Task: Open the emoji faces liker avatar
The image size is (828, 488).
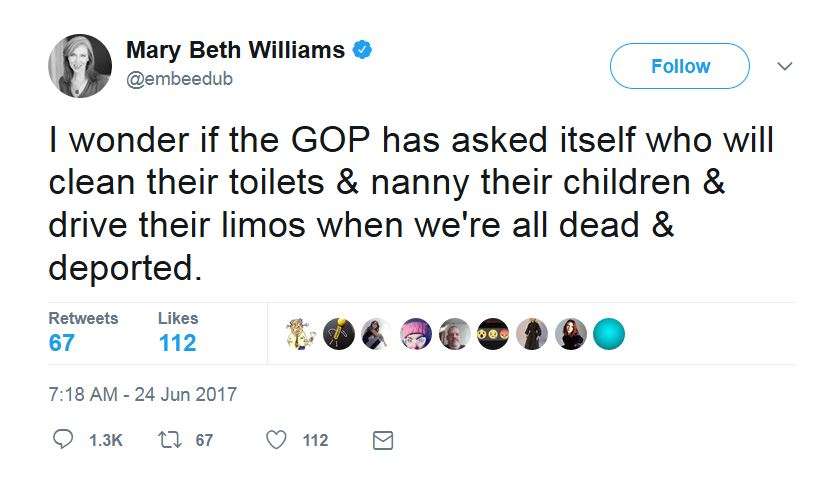Action: pos(493,334)
